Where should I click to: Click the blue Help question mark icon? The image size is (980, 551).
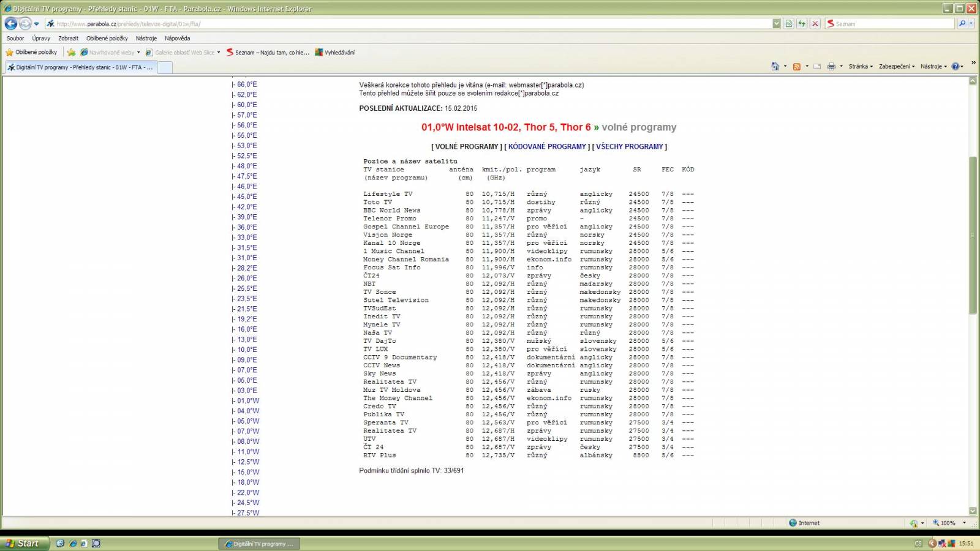click(x=956, y=66)
